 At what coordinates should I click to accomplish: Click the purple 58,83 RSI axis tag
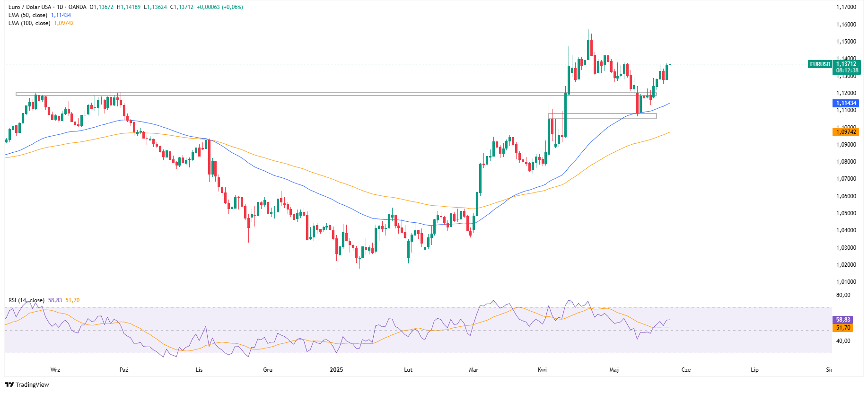pos(843,320)
